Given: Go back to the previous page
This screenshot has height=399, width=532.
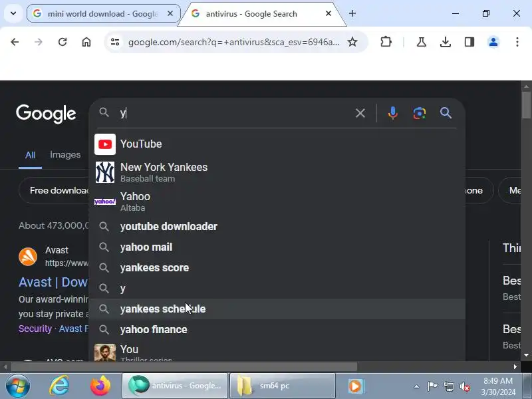Looking at the screenshot, I should [x=15, y=42].
